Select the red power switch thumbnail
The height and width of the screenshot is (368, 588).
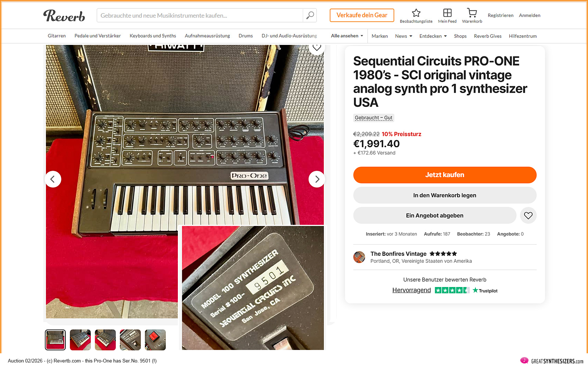coord(155,340)
